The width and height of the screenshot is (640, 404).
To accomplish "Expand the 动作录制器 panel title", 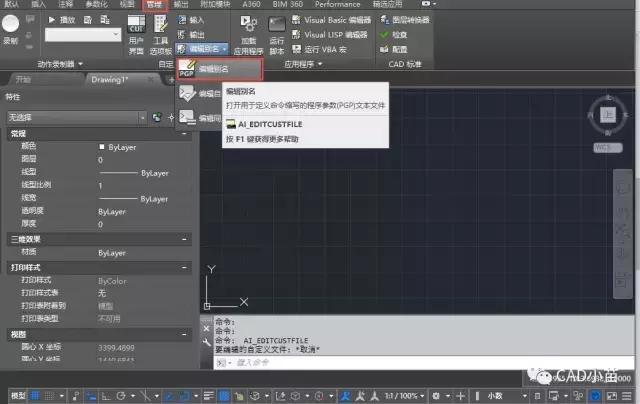I will (x=60, y=64).
